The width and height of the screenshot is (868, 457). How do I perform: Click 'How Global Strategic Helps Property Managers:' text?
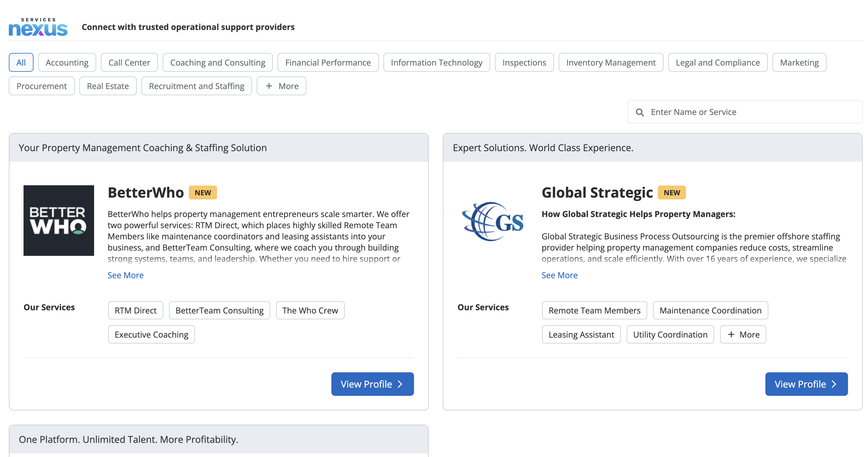tap(639, 214)
